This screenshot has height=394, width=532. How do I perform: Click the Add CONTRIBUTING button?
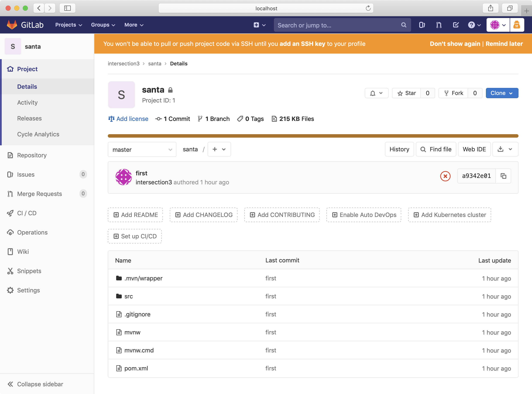pos(282,215)
